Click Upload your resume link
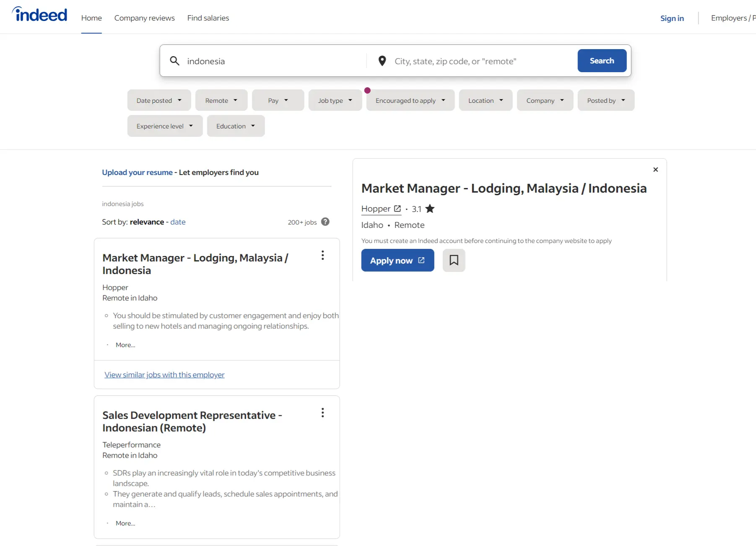The height and width of the screenshot is (546, 756). pos(137,172)
